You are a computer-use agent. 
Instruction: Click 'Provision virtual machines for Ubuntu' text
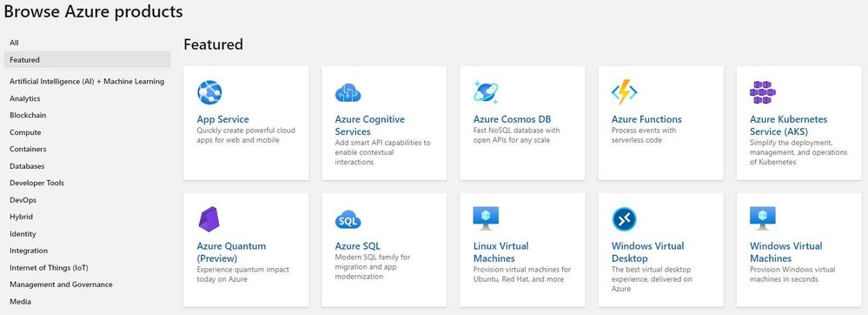point(522,274)
